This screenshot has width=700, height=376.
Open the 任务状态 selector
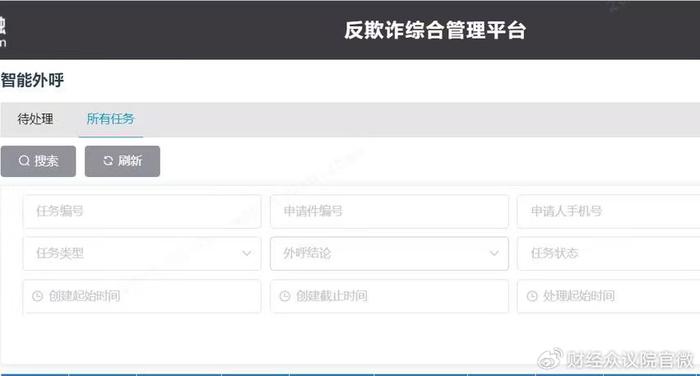[x=608, y=254]
